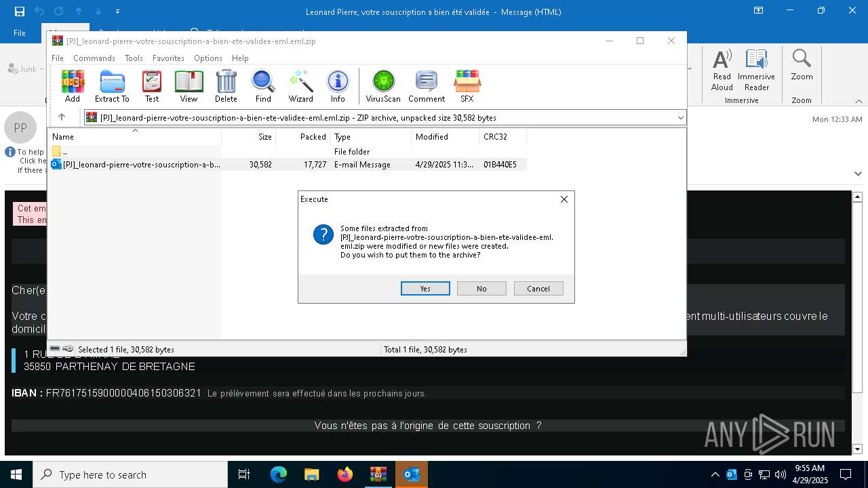Viewport: 868px width, 488px height.
Task: Open the WinRAR Help menu
Action: pos(240,58)
